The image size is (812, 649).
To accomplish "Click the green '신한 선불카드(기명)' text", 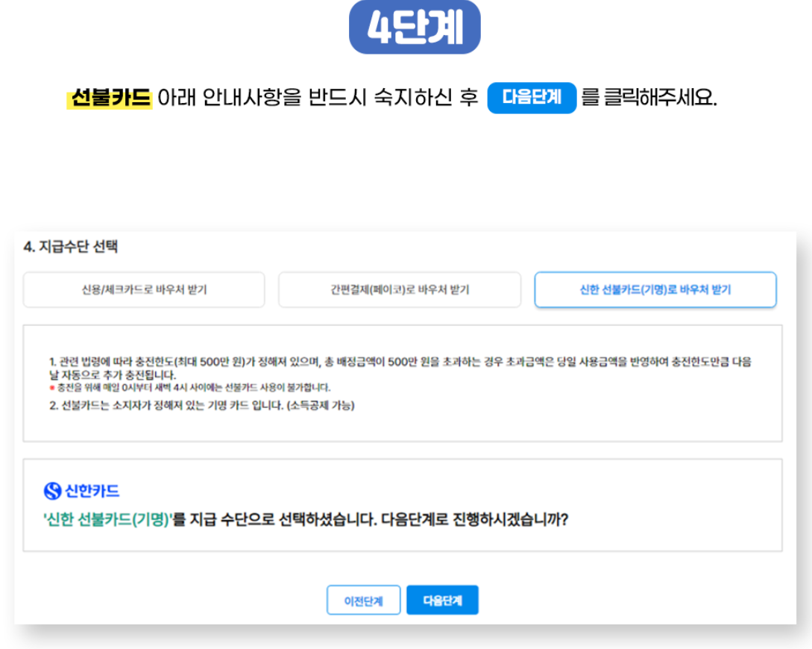I will coord(107,519).
